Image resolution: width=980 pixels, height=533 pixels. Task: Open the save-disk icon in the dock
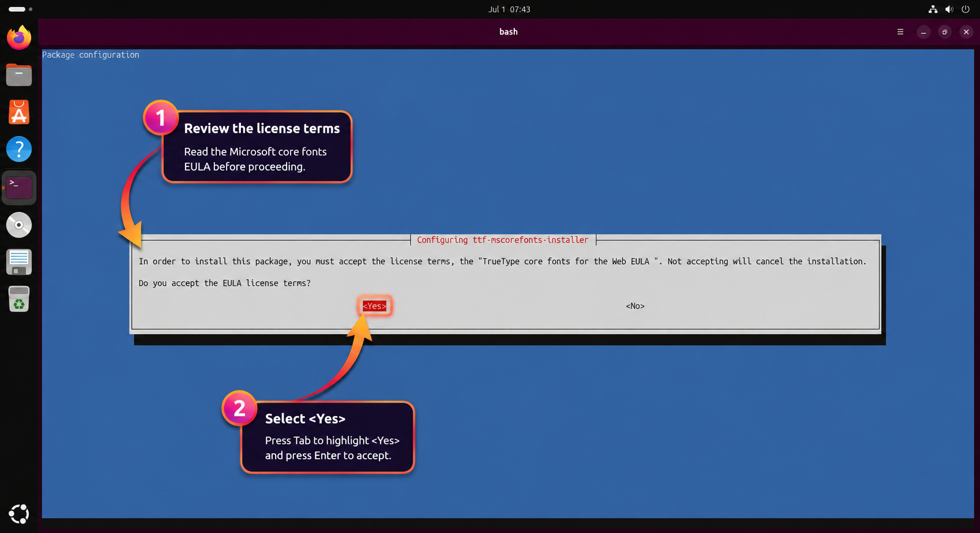[19, 262]
